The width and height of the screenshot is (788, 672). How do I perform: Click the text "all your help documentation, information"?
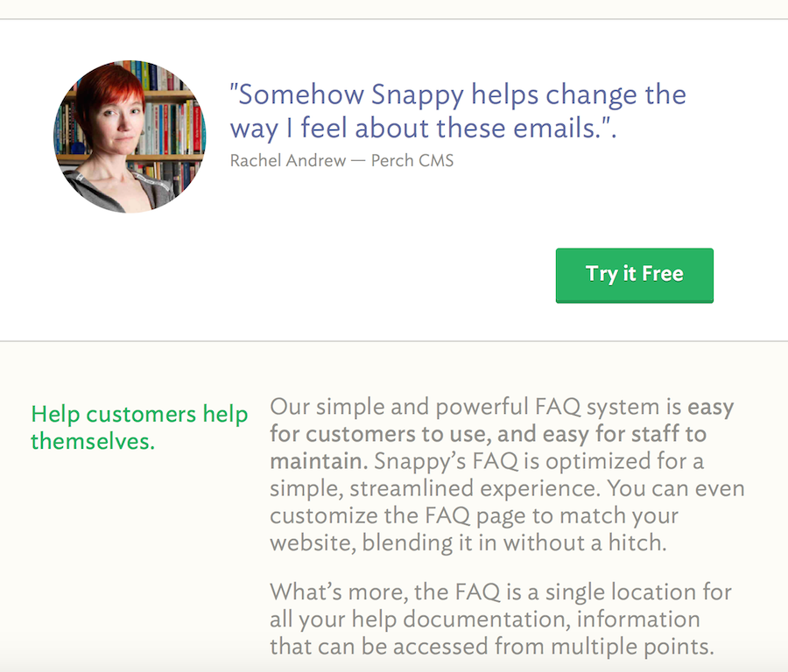point(485,619)
